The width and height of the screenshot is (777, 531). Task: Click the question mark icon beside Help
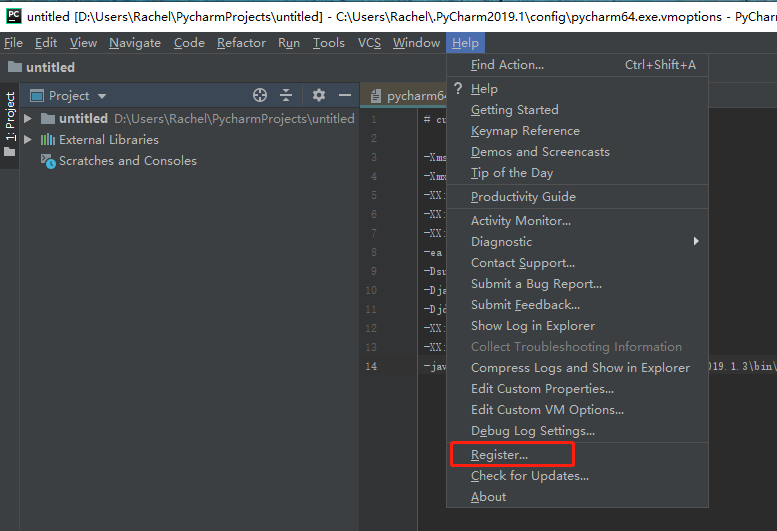[x=458, y=89]
